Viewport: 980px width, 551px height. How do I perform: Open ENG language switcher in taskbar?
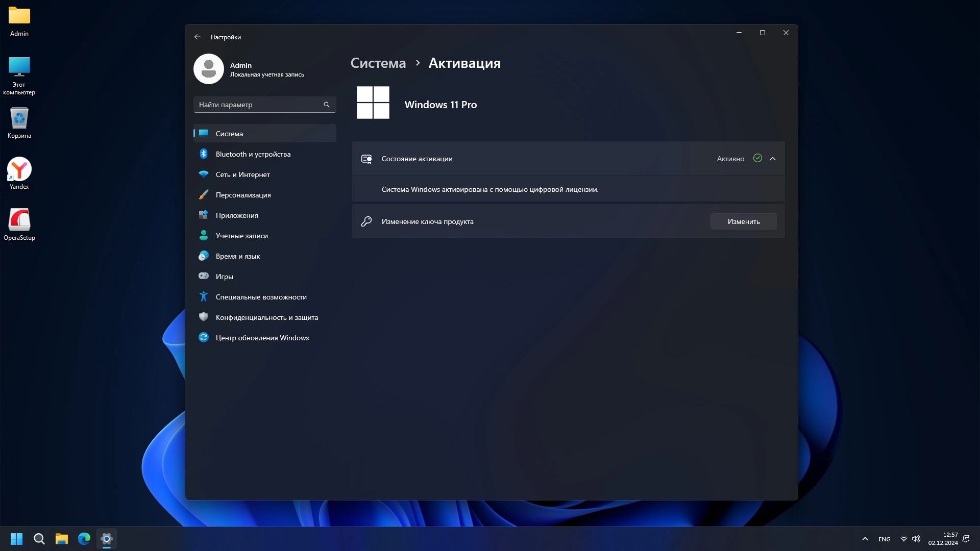(x=884, y=539)
